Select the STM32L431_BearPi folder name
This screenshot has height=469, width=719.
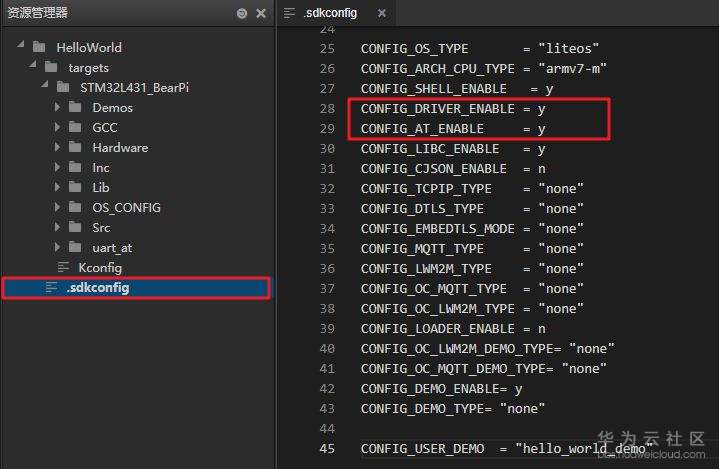pos(134,88)
